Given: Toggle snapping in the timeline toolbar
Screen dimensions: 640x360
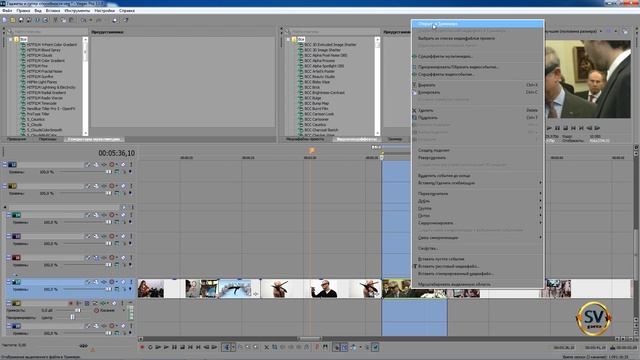Looking at the screenshot, I should [x=337, y=347].
